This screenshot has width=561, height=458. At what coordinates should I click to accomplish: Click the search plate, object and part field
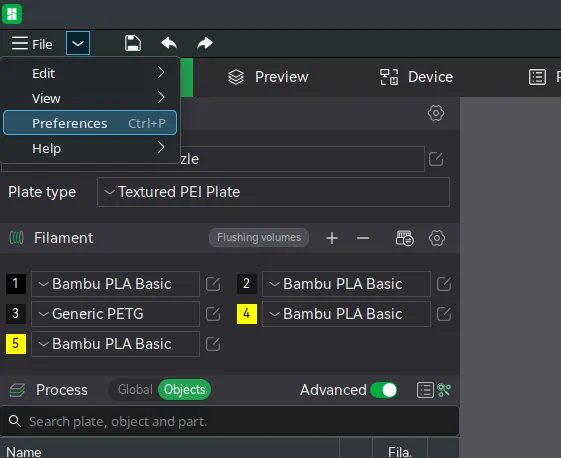[230, 422]
